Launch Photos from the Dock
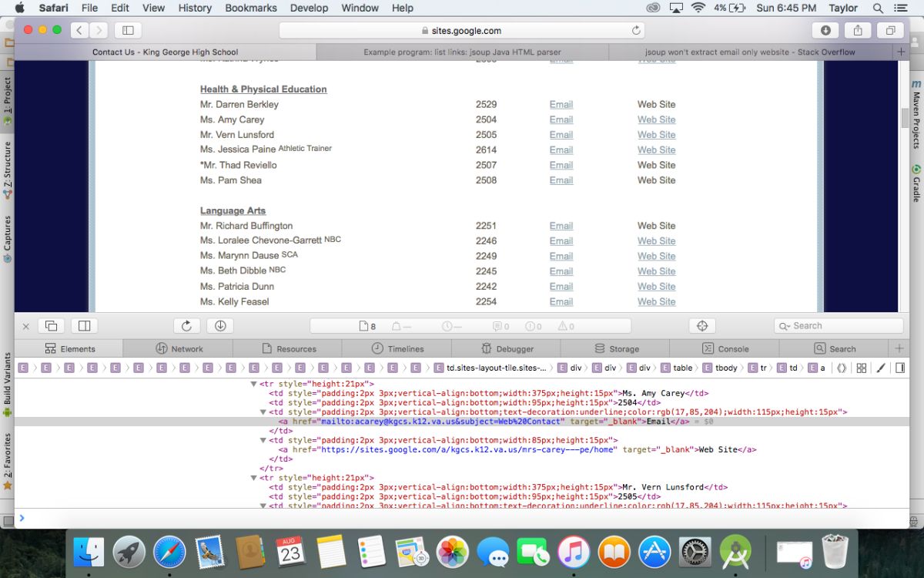 click(x=452, y=552)
